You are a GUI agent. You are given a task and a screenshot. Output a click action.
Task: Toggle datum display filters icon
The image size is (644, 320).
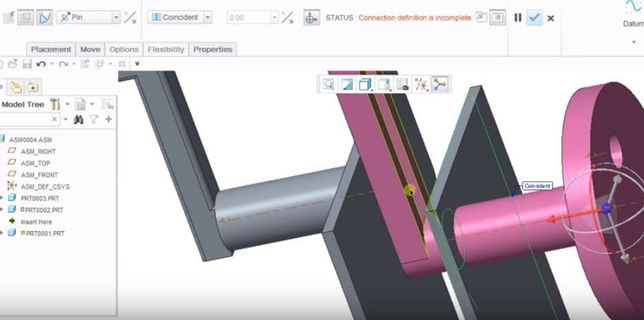click(x=421, y=85)
